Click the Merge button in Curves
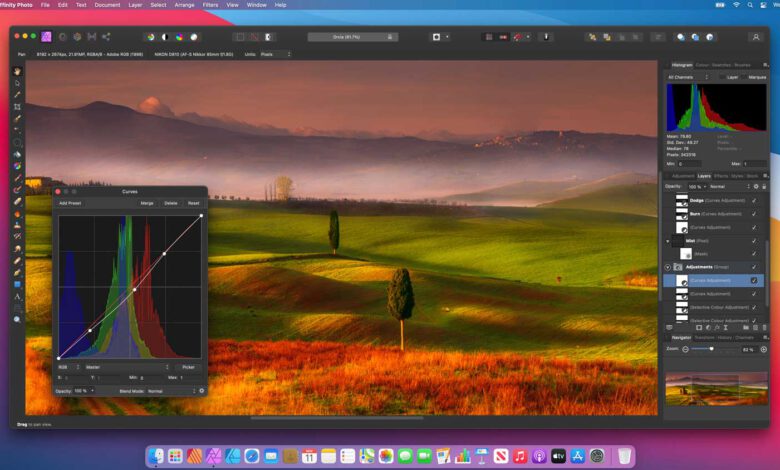 pos(147,203)
